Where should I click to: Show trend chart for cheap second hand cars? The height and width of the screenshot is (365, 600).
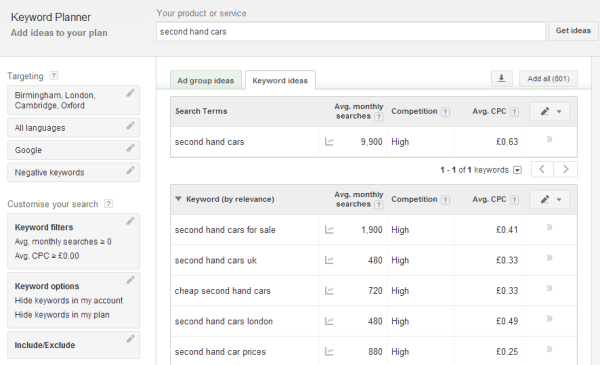click(x=329, y=291)
